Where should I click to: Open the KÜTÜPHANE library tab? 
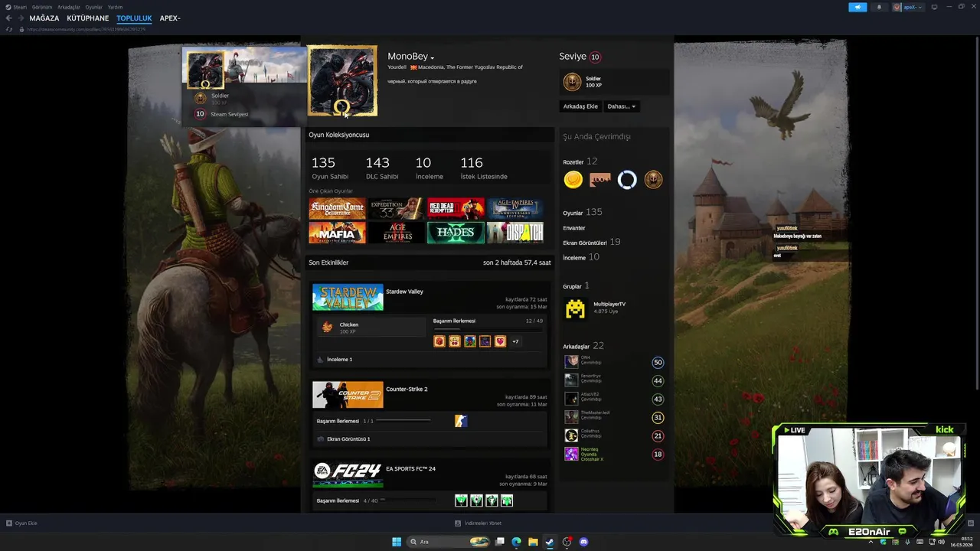click(88, 18)
